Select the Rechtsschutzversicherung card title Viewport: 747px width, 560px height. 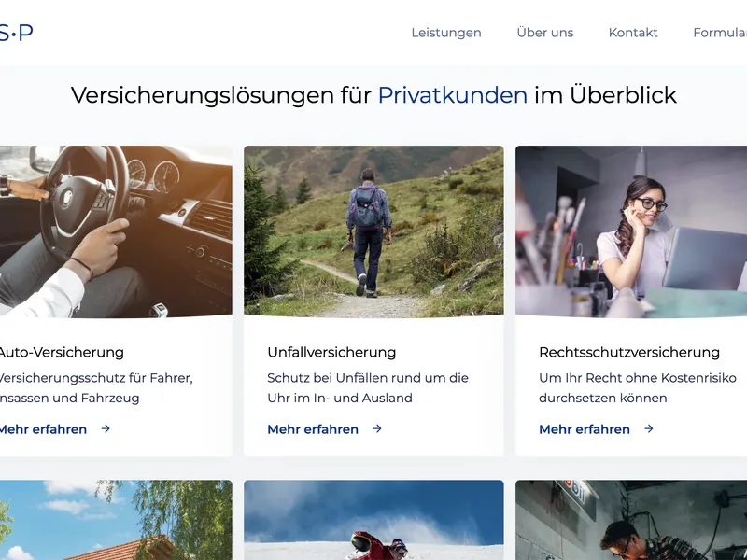pyautogui.click(x=629, y=353)
